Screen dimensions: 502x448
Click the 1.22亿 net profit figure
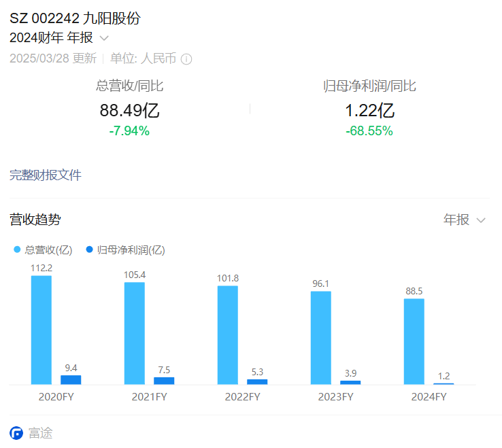(x=369, y=110)
